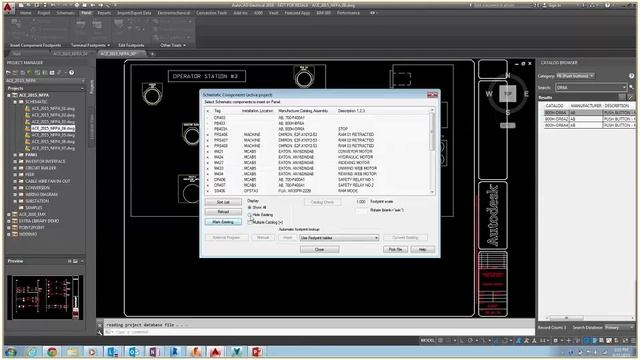
Task: Click the ribbon display options icon after Performance
Action: pyautogui.click(x=372, y=13)
